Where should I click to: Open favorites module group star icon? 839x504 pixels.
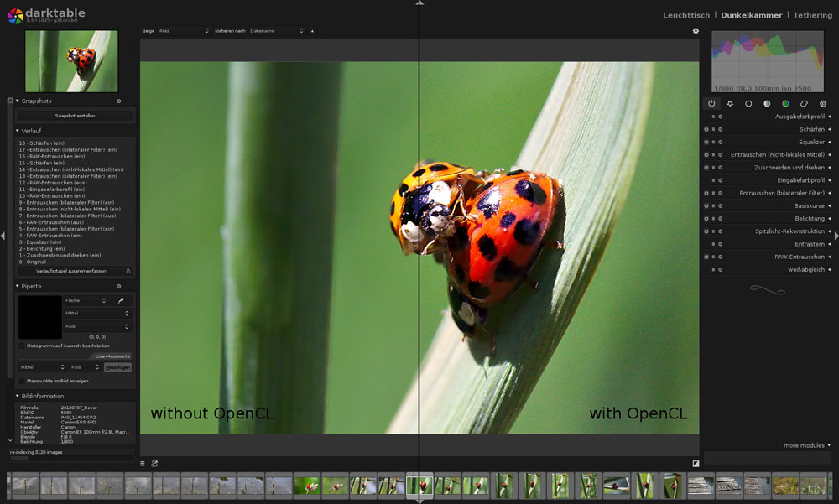(x=730, y=103)
